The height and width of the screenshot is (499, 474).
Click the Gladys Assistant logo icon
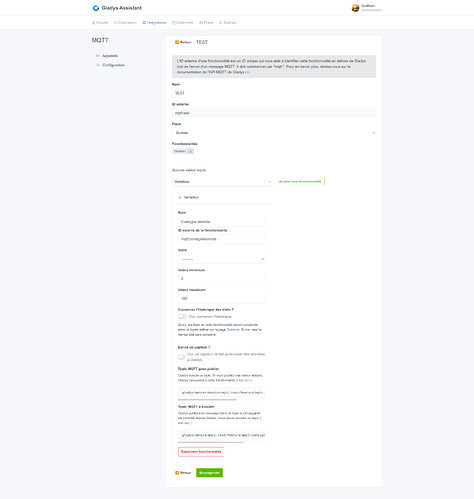click(x=96, y=8)
